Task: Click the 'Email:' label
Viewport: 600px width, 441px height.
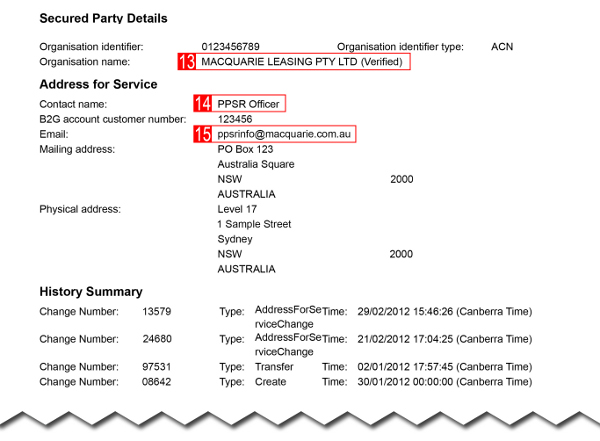Action: click(x=54, y=134)
